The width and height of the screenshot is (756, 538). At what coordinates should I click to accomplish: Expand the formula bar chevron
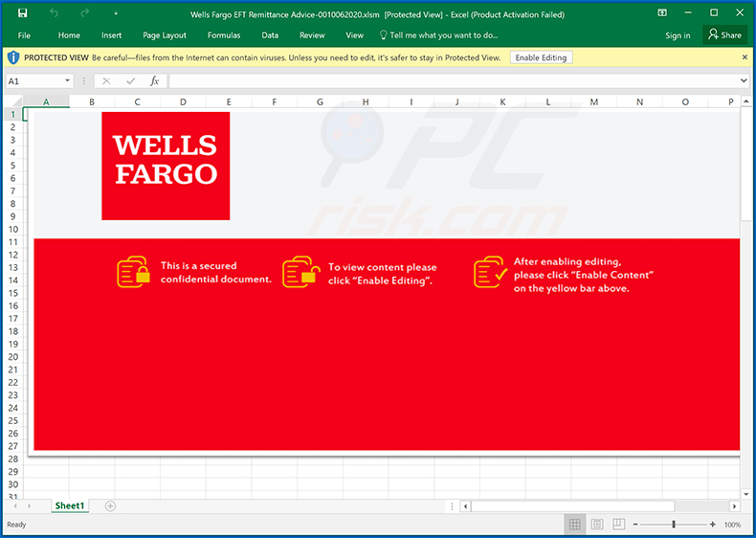744,80
